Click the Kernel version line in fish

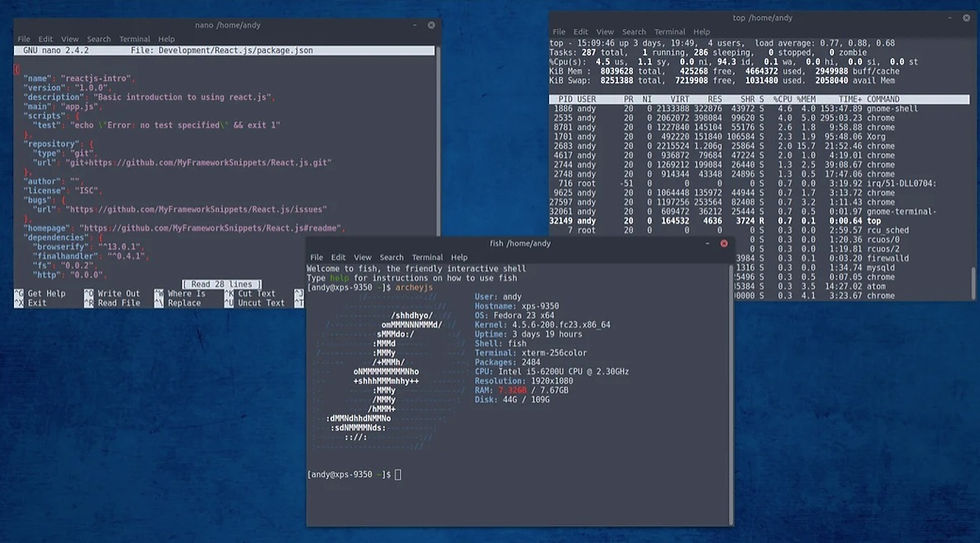(x=542, y=325)
